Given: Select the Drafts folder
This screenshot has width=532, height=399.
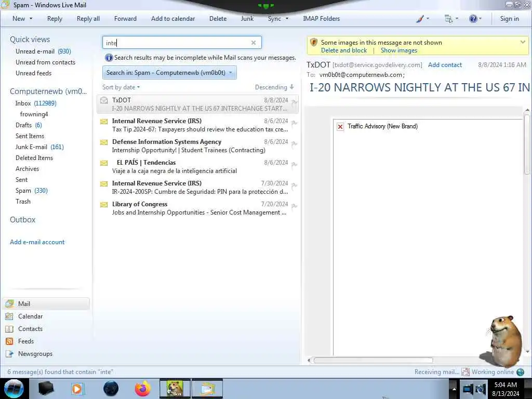Looking at the screenshot, I should [29, 125].
